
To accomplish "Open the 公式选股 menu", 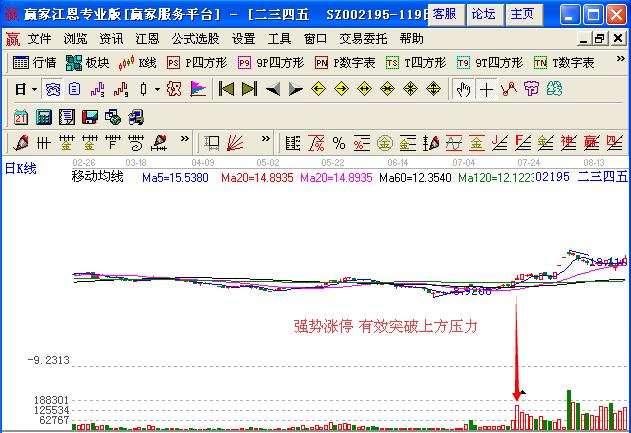I will (x=194, y=38).
